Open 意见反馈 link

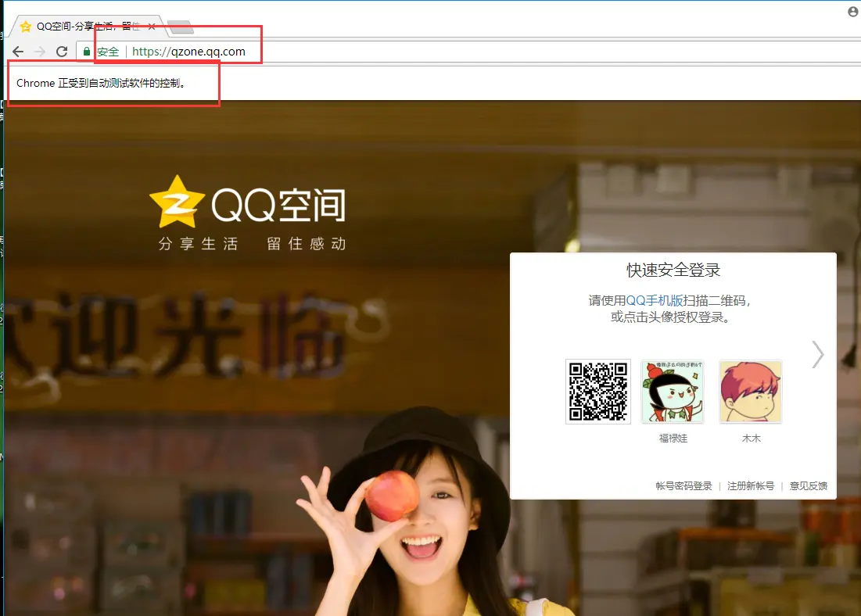809,486
